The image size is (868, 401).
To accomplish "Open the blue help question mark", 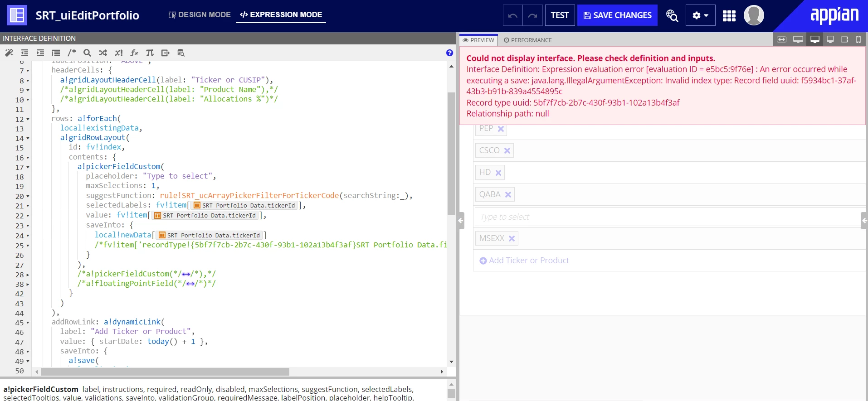I will [x=449, y=53].
